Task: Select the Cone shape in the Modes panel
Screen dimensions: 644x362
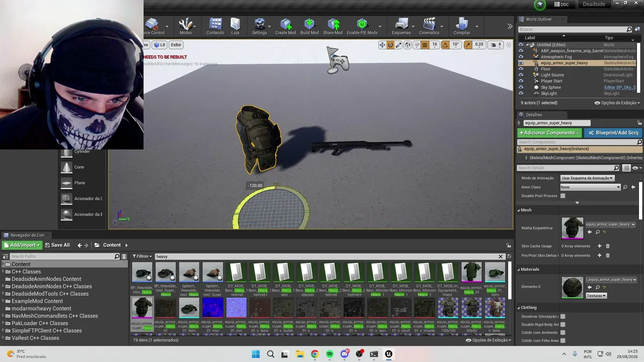Action: pyautogui.click(x=80, y=167)
